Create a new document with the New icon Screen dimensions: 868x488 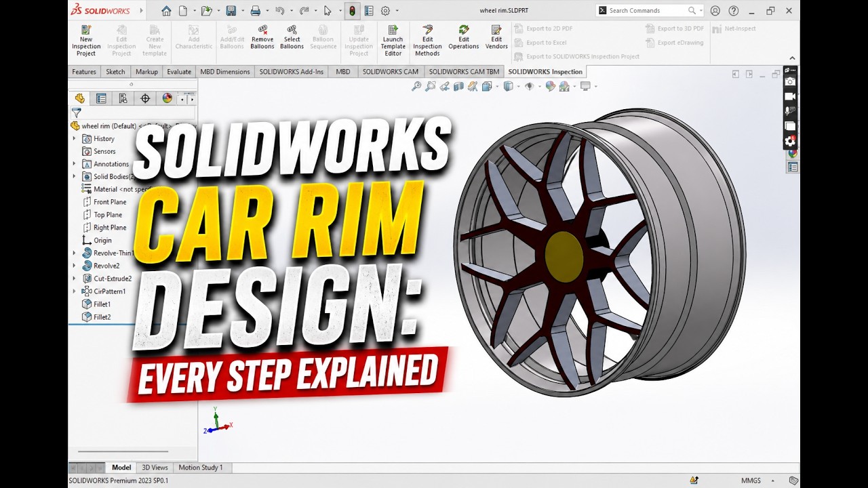click(x=183, y=11)
